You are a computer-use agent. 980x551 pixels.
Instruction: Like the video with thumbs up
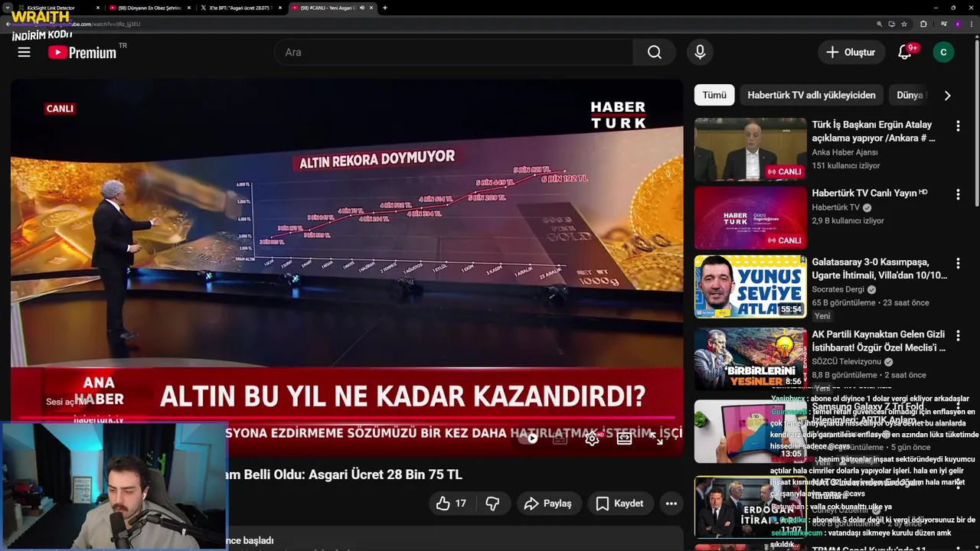coord(451,503)
